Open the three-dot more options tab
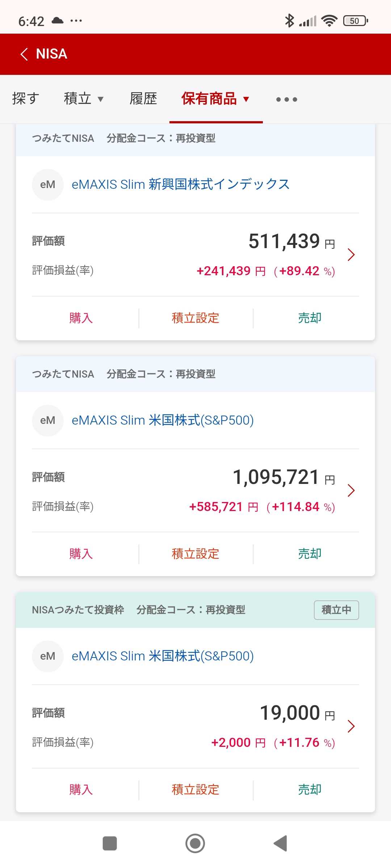 [x=286, y=99]
